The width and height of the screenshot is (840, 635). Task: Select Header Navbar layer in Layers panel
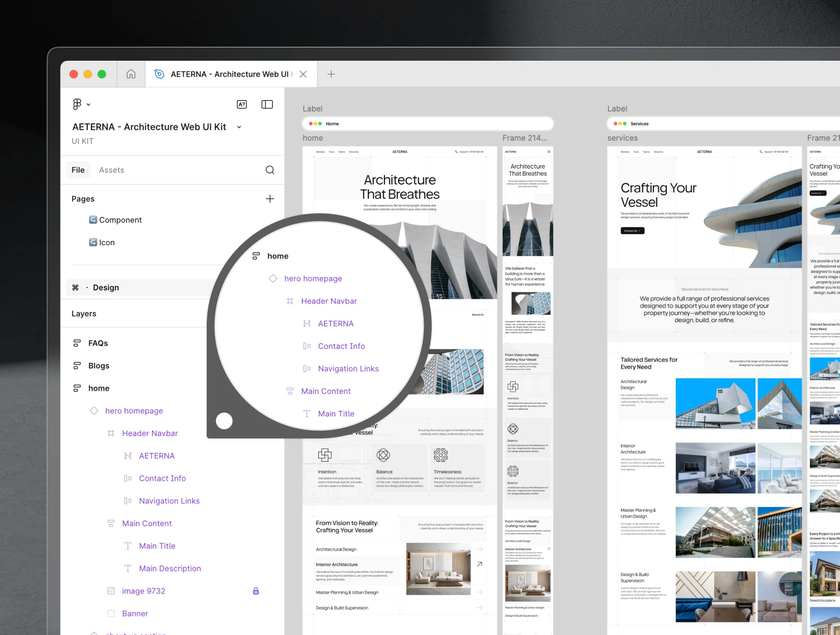point(150,433)
